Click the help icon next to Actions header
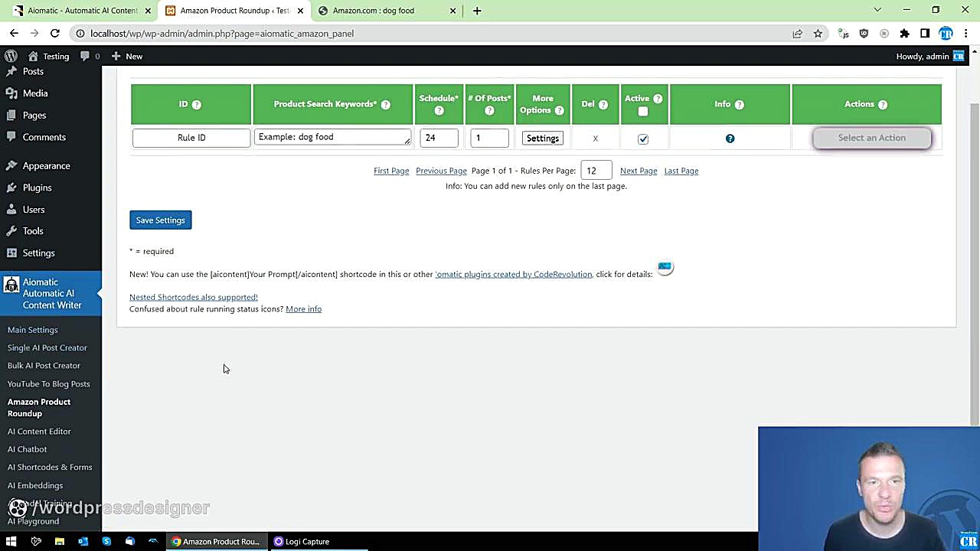 [882, 104]
